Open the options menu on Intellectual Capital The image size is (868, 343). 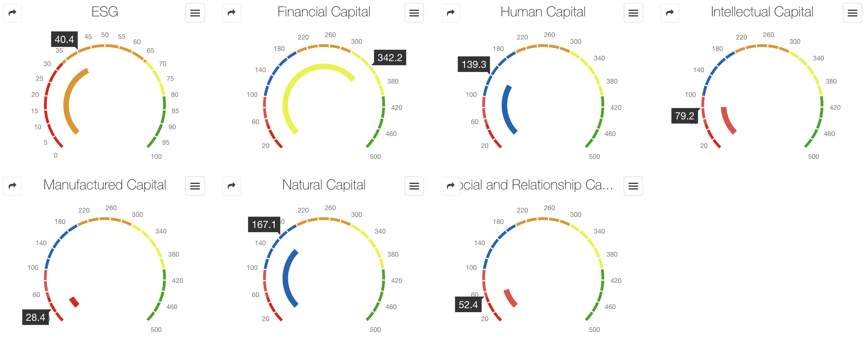[x=852, y=13]
